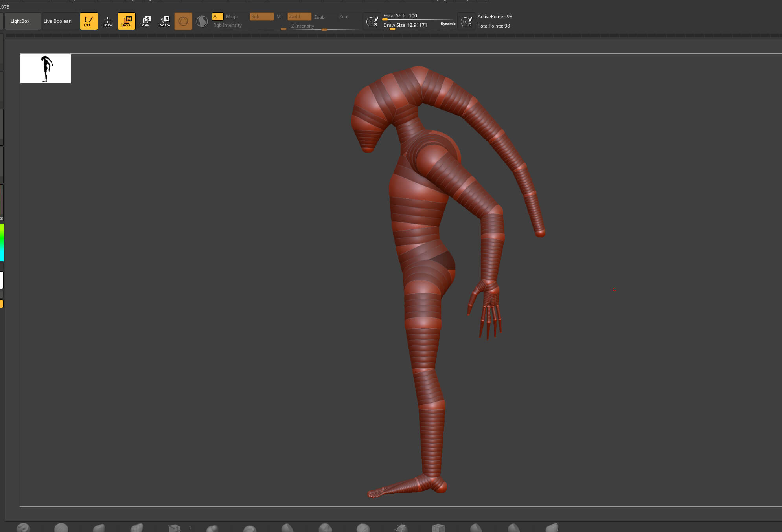782x532 pixels.
Task: Enable M material-only mode
Action: pyautogui.click(x=278, y=17)
